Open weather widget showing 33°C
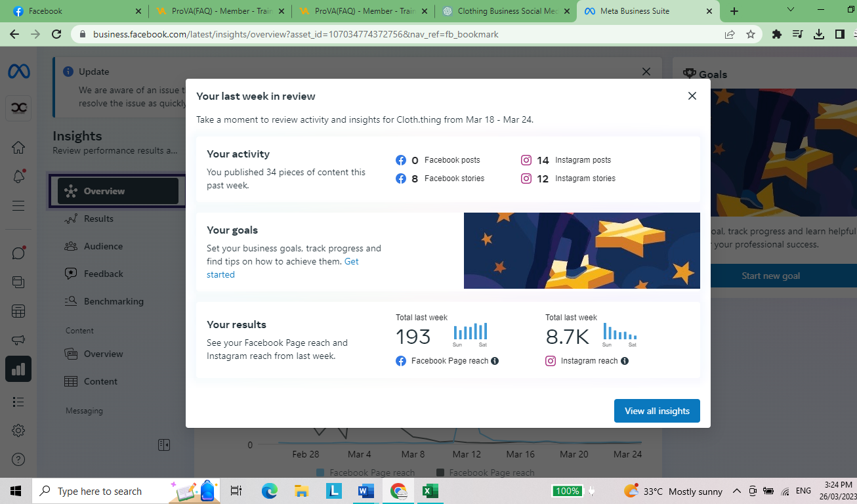The image size is (857, 504). [673, 491]
